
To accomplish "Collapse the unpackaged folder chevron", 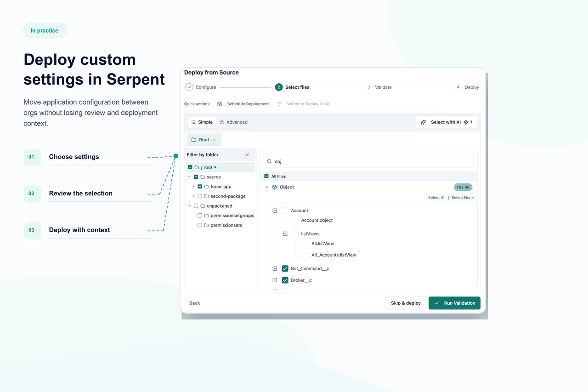I will pyautogui.click(x=189, y=206).
